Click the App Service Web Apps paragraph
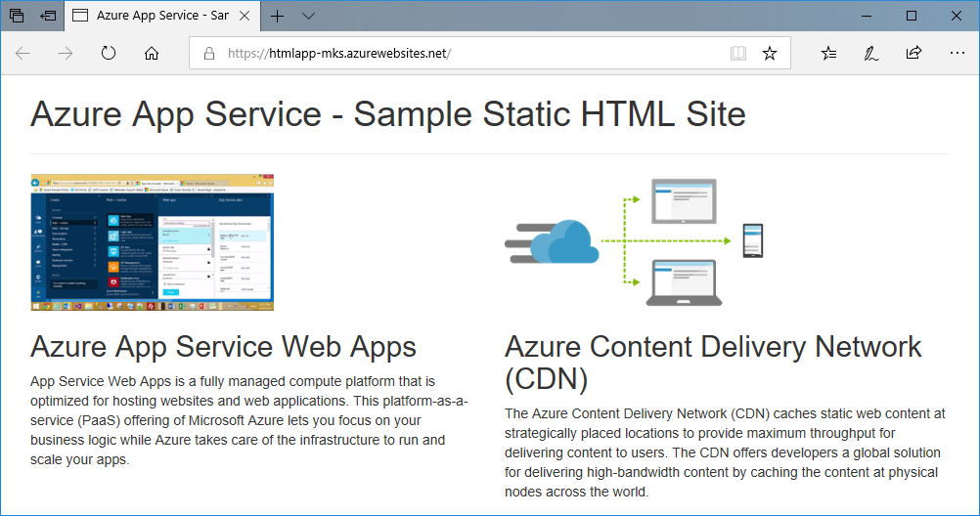The width and height of the screenshot is (980, 516). pyautogui.click(x=248, y=420)
